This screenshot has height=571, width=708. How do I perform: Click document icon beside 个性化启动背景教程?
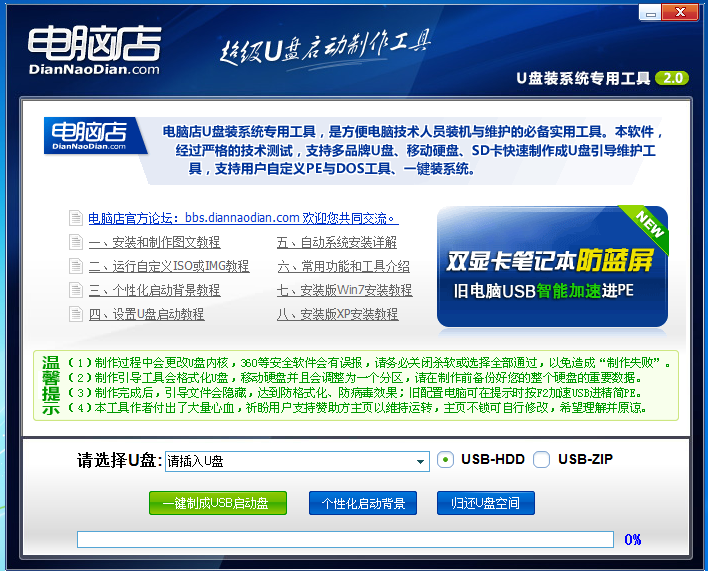coord(76,290)
